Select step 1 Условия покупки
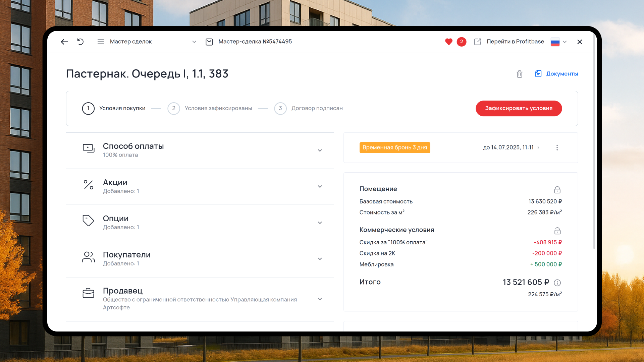 pos(114,108)
